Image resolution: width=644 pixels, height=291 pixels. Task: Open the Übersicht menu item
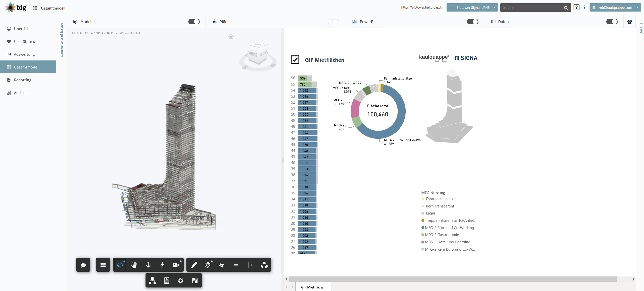28,29
